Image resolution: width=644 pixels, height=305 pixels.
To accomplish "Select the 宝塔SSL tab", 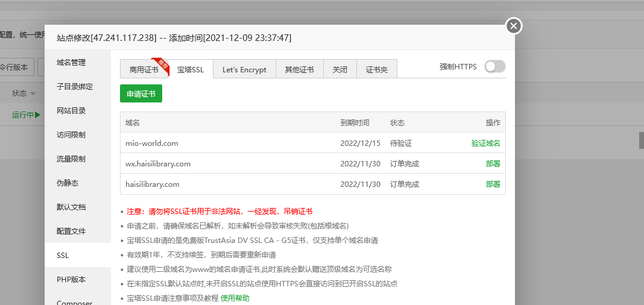I will [190, 69].
